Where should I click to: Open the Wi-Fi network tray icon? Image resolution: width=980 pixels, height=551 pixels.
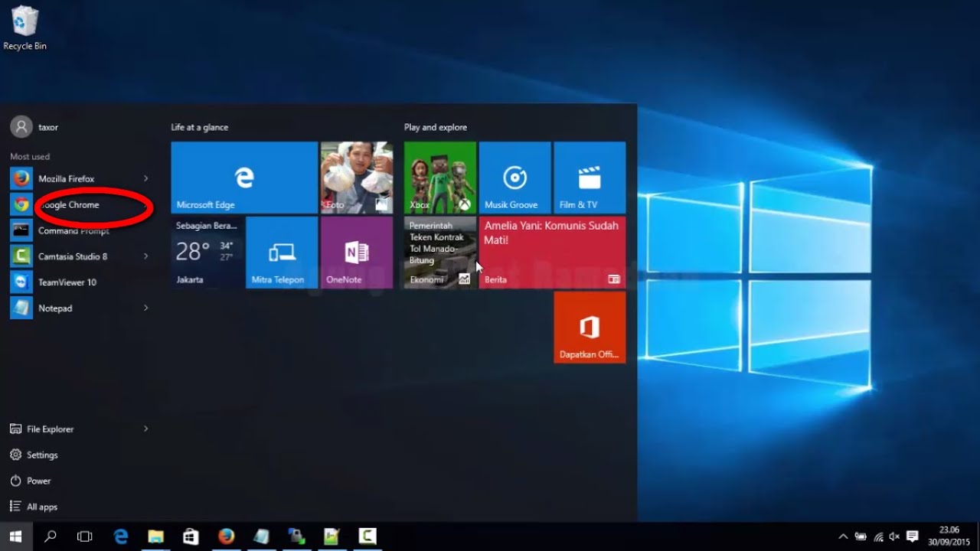pos(878,536)
